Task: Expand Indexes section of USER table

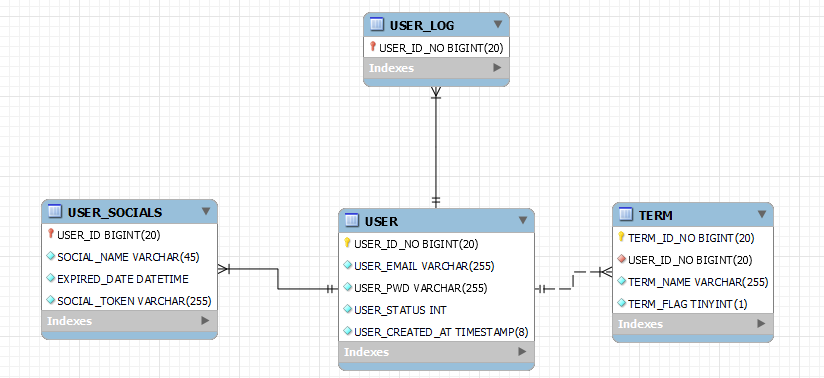Action: pos(522,352)
